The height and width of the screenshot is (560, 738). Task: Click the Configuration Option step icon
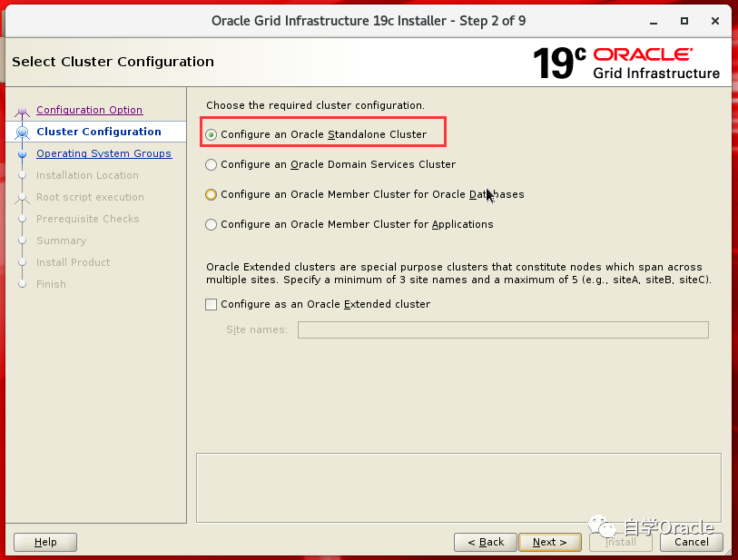[22, 112]
